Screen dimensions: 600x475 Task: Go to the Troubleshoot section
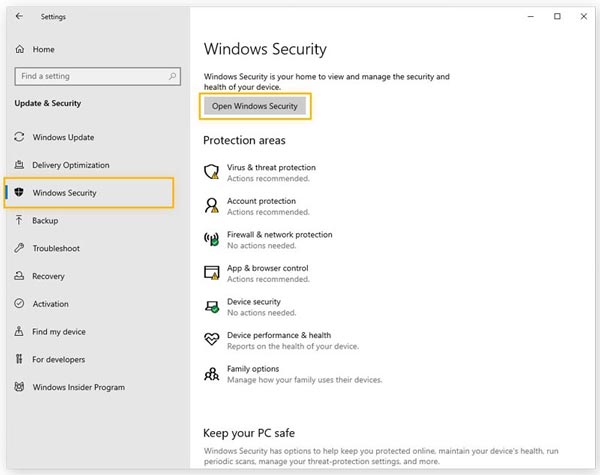click(55, 248)
